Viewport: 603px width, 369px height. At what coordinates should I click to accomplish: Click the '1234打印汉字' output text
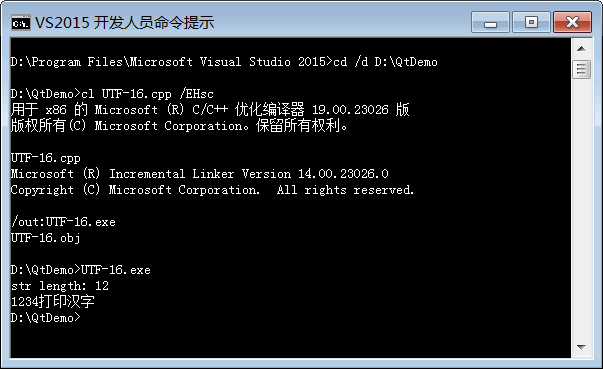tap(53, 302)
